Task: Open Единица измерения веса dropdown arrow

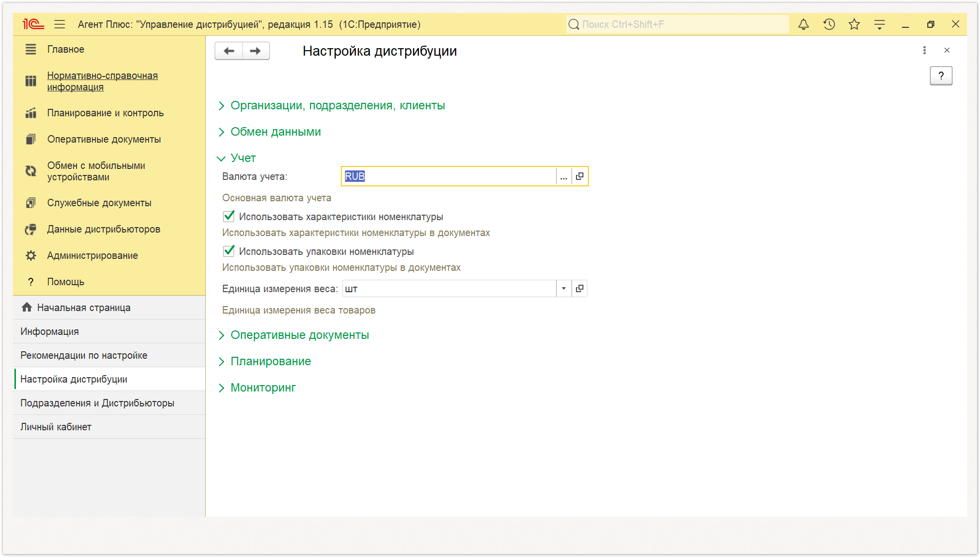Action: tap(564, 289)
